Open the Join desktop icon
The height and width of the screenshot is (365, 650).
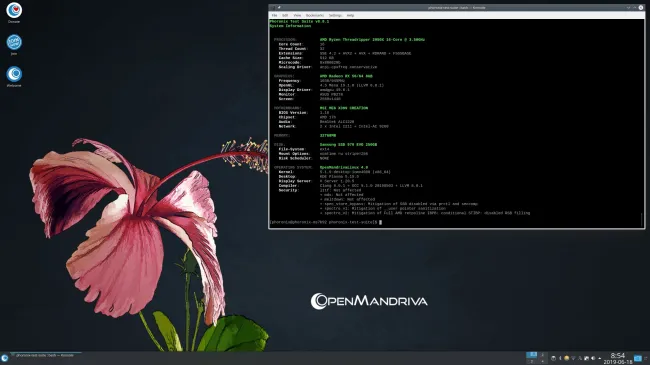[14, 44]
